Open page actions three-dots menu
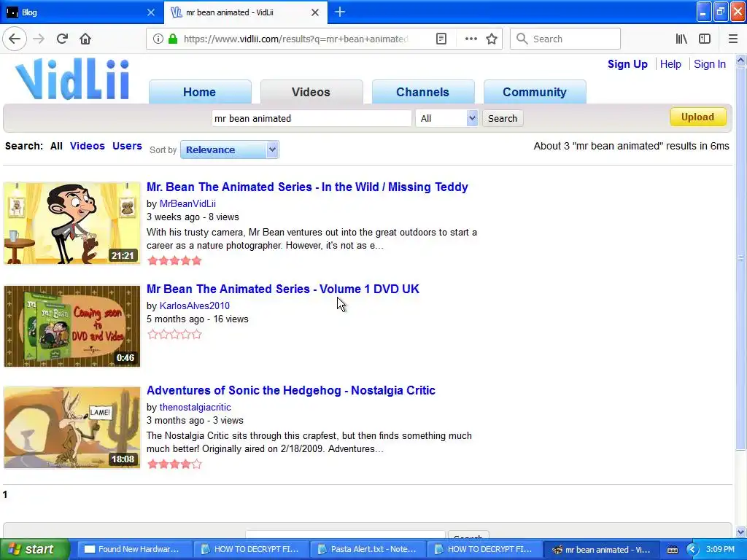Viewport: 747px width, 560px height. point(471,39)
